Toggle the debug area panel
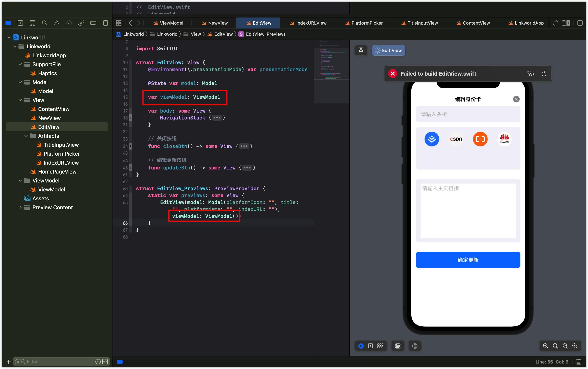 point(579,362)
